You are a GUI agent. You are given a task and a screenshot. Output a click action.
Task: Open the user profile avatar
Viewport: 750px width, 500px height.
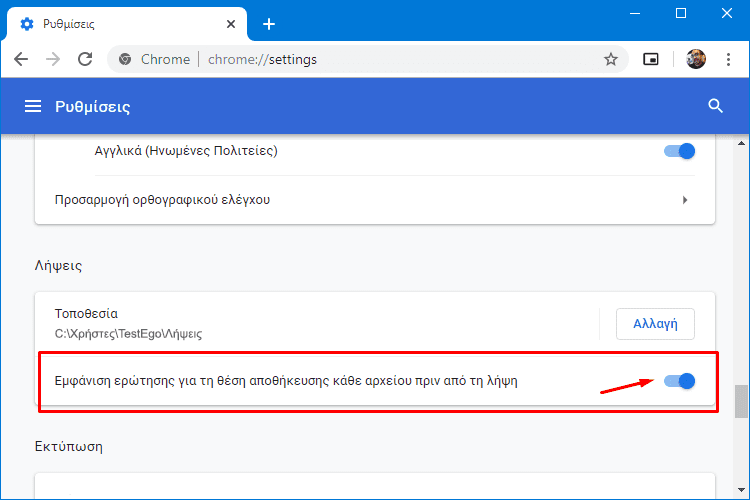click(696, 59)
